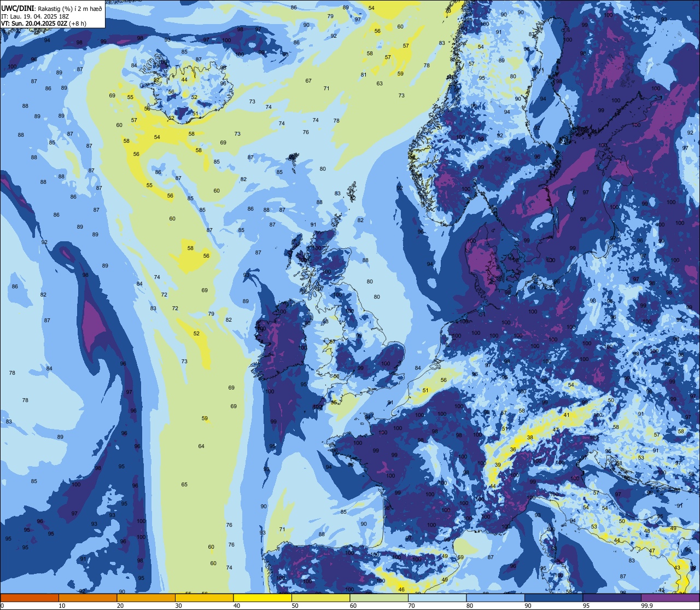Click the title text 'UWC/DINI: Rakastig (%) í 2 m hæð'

(51, 9)
